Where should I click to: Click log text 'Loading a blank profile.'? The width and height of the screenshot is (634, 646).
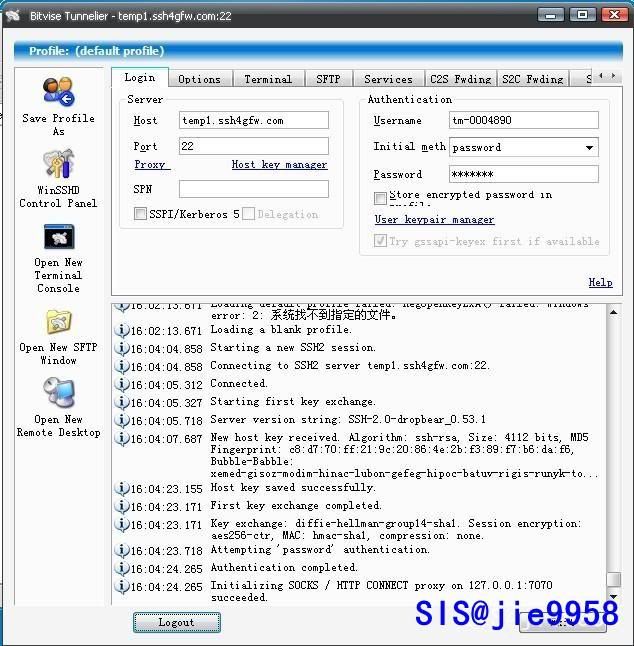281,330
